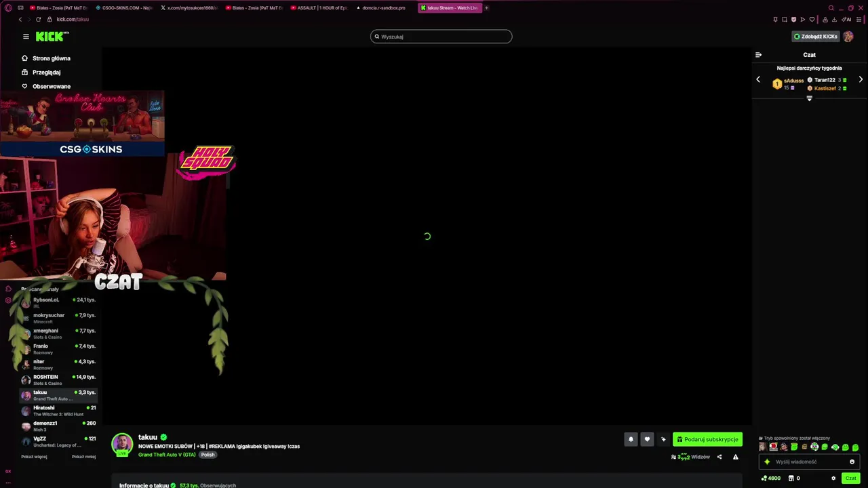868x488 pixels.
Task: Open the hamburger menu beside the Kick logo
Action: click(26, 37)
